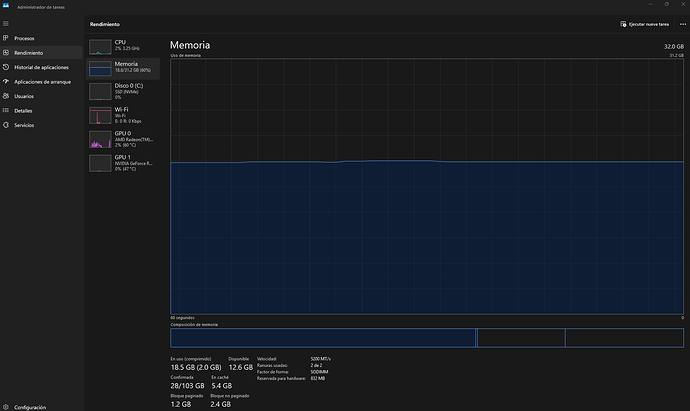Screen dimensions: 690x411
Task: Click the Usuarios people icon
Action: click(x=6, y=96)
